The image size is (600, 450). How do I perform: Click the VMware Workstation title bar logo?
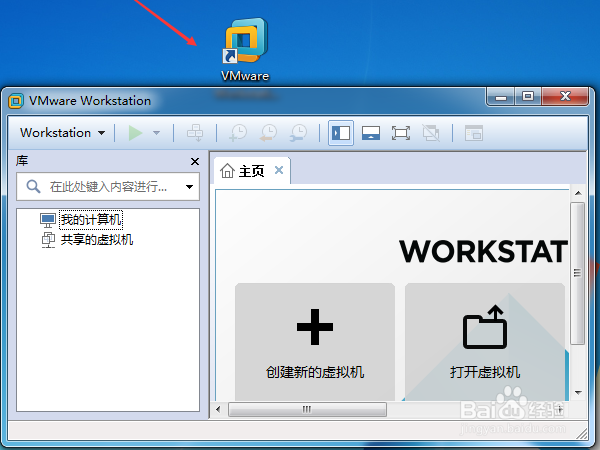(16, 101)
